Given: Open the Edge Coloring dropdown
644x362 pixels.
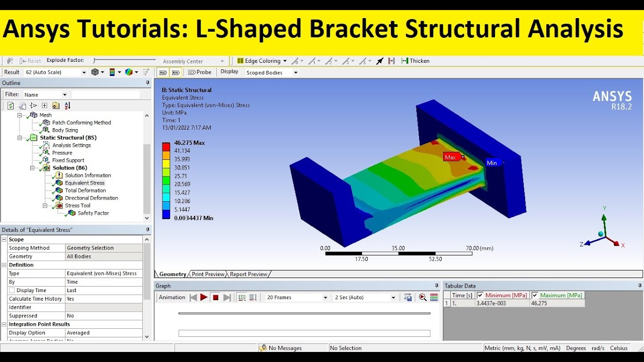Looking at the screenshot, I should (262, 61).
